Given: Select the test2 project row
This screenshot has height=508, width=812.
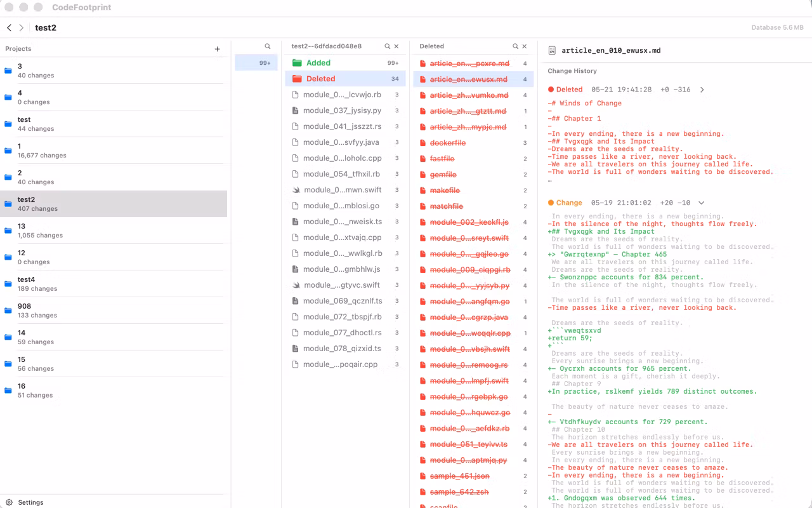Looking at the screenshot, I should (114, 204).
